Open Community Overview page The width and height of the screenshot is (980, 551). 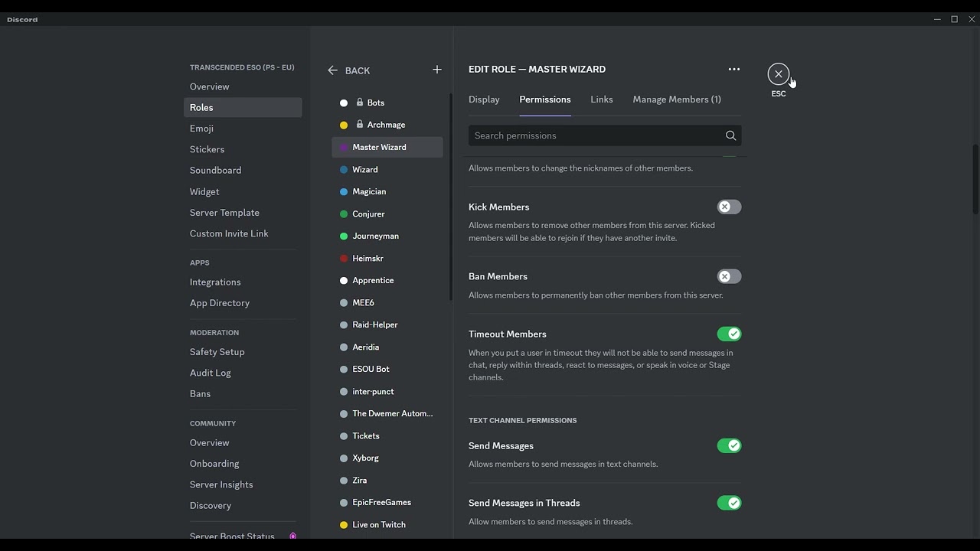pyautogui.click(x=243, y=442)
